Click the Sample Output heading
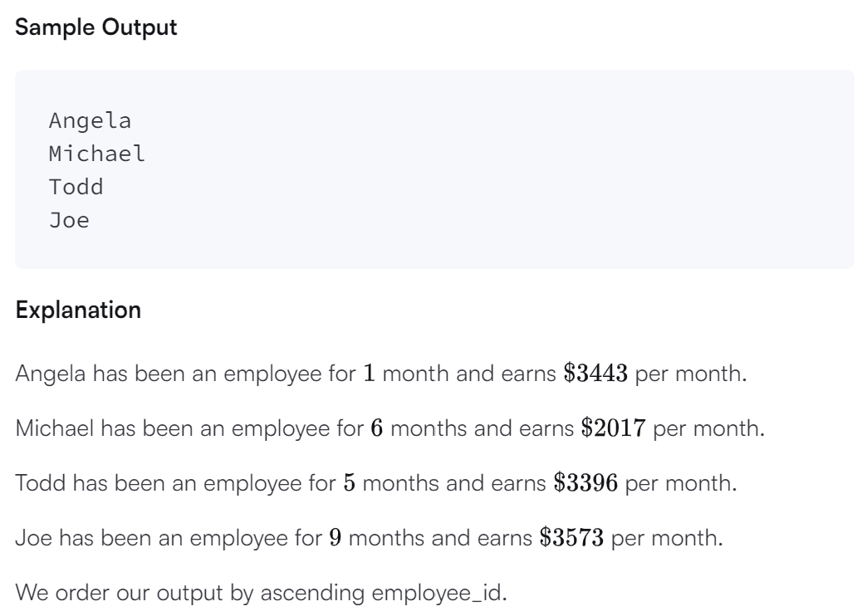 tap(96, 27)
